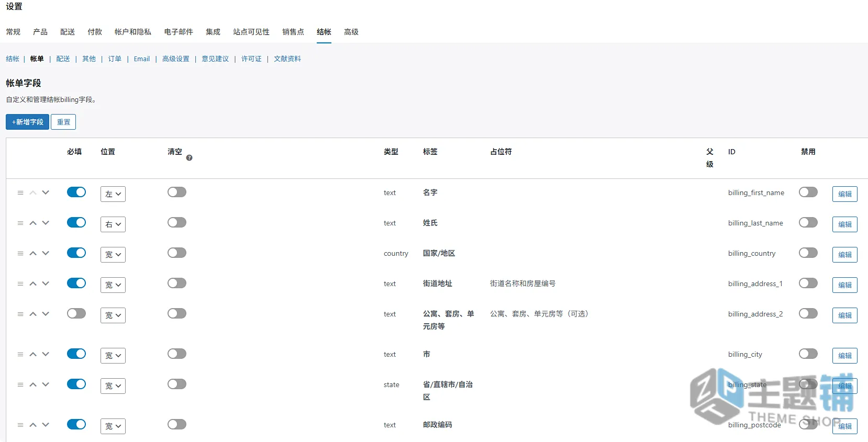The height and width of the screenshot is (442, 868).
Task: Open position dropdown for 市 row
Action: [x=113, y=356]
